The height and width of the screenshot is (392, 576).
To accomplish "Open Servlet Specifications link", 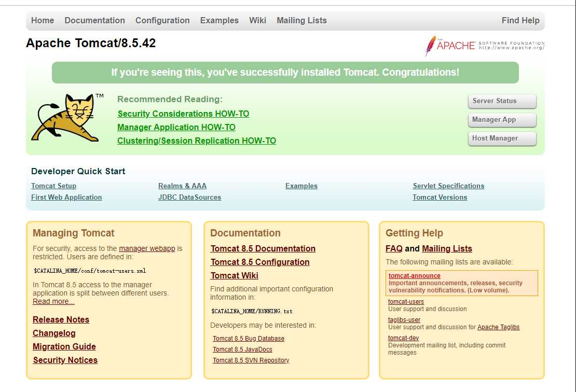I will [448, 186].
